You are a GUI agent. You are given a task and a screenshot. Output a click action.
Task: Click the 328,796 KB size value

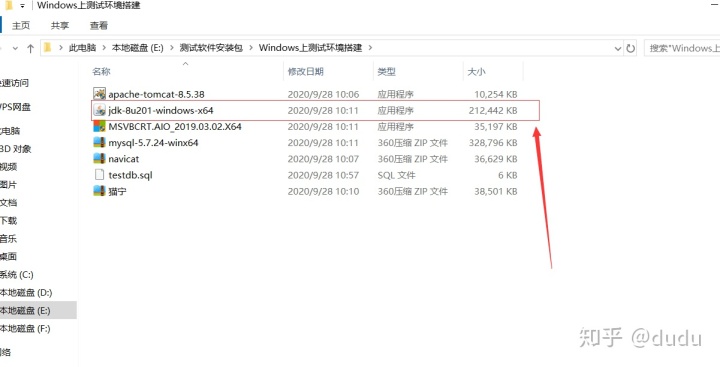[x=493, y=143]
